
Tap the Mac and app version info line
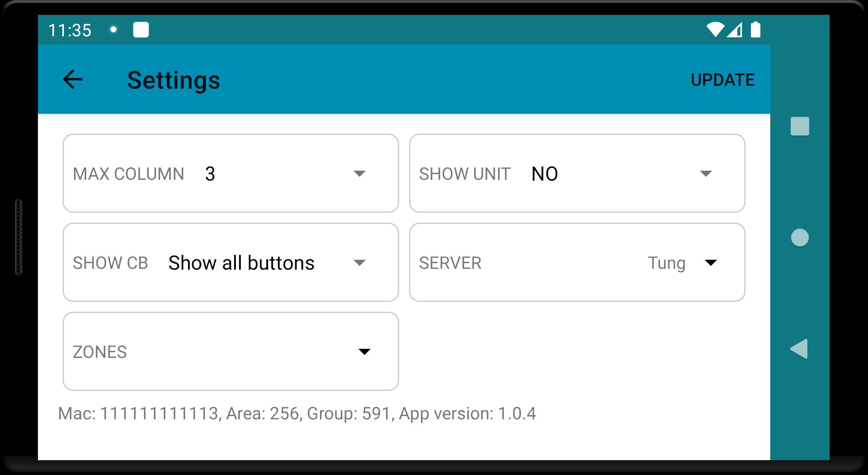[297, 414]
